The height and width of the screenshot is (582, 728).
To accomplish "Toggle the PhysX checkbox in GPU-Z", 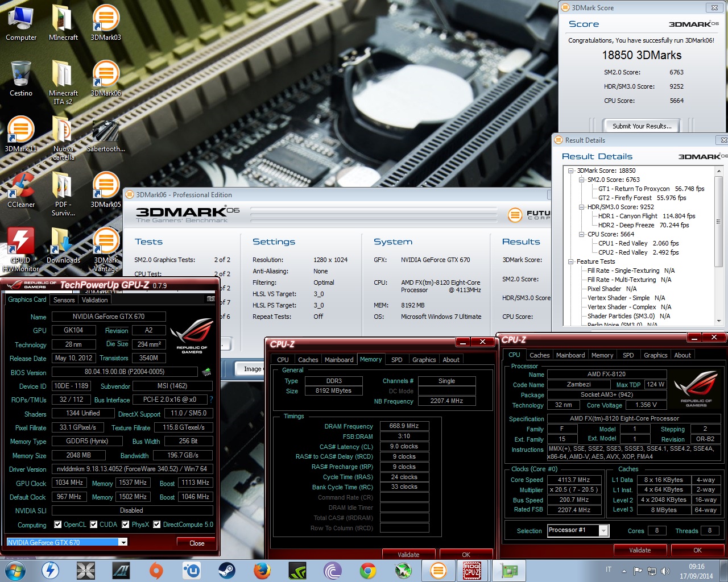I will pyautogui.click(x=126, y=525).
